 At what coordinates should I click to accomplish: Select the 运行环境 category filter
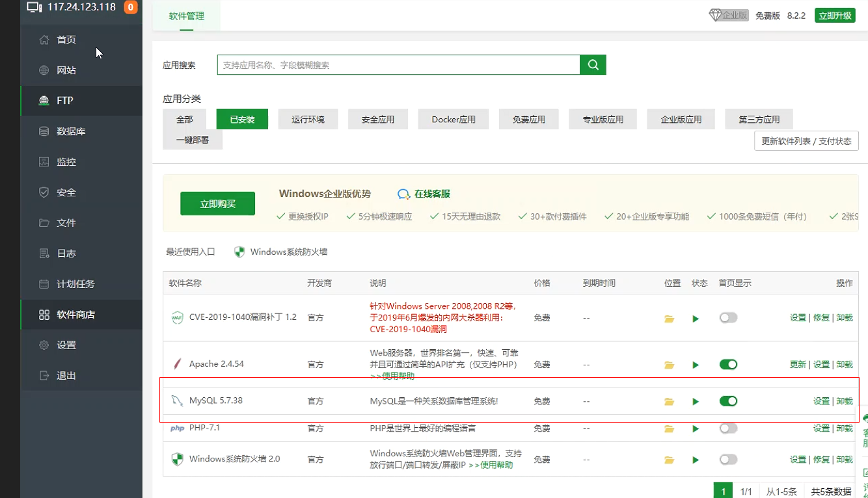(x=308, y=120)
